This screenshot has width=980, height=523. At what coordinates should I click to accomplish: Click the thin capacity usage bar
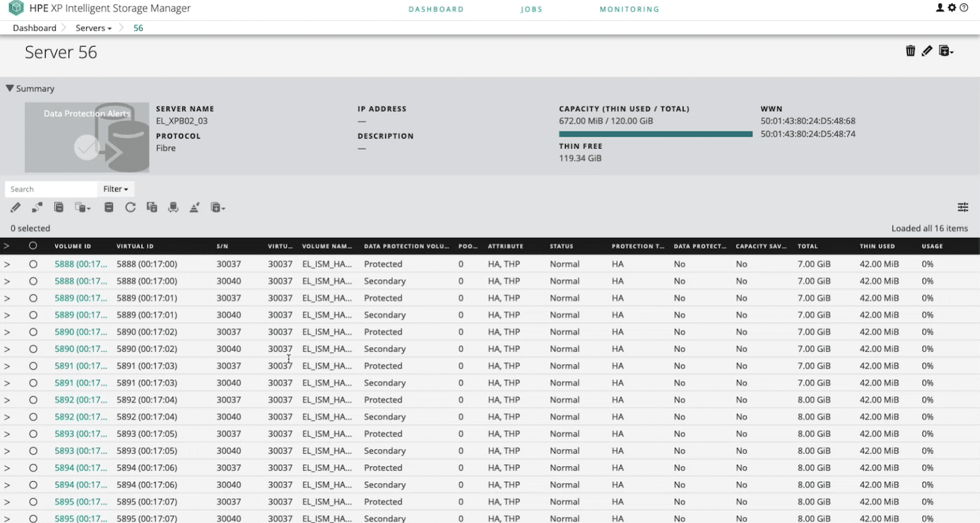656,134
